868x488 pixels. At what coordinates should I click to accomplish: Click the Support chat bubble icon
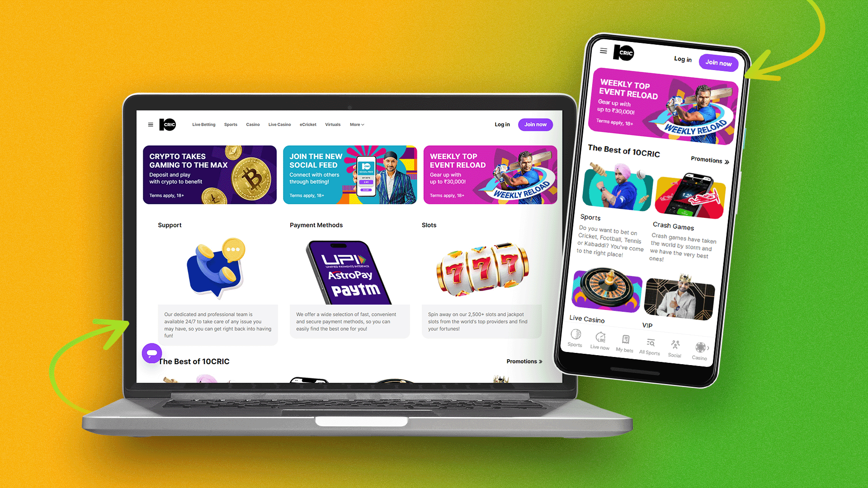[152, 353]
